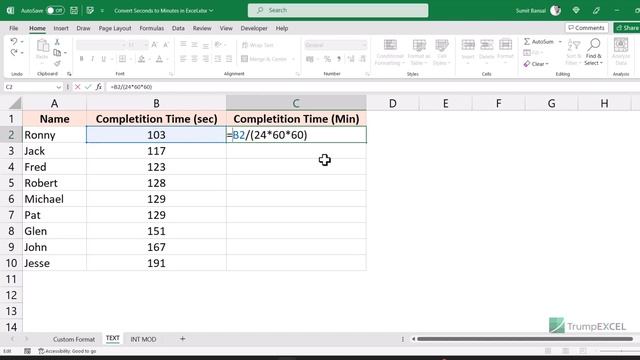Open the Cell Styles dropdown

pos(442,52)
